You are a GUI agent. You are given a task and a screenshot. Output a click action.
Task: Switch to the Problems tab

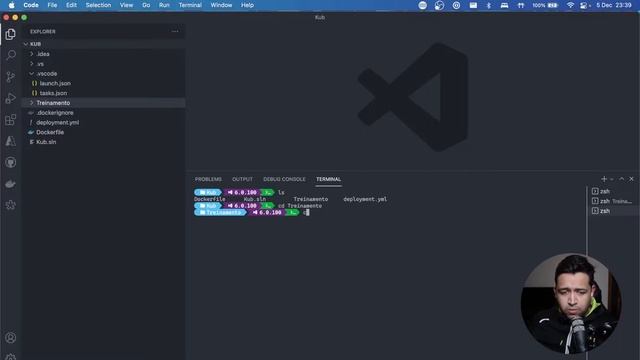(208, 179)
